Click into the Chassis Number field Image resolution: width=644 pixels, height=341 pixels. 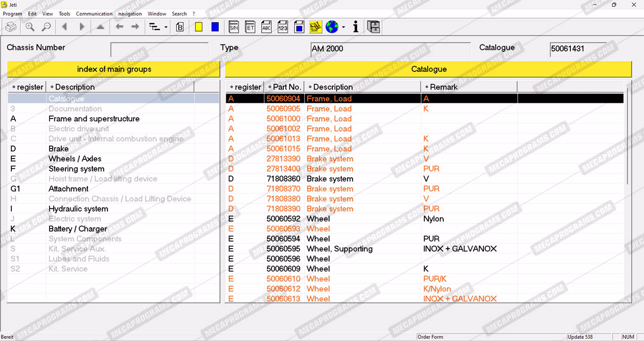(159, 50)
